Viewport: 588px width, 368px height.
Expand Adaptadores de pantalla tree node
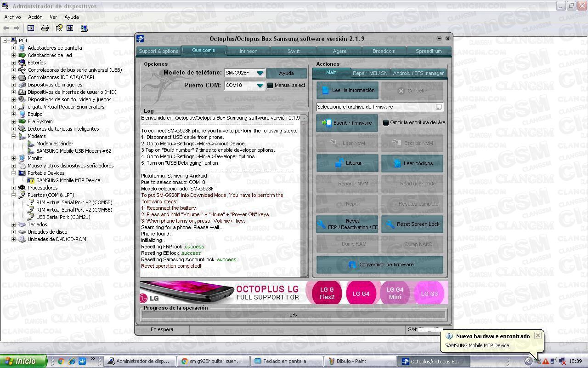13,48
